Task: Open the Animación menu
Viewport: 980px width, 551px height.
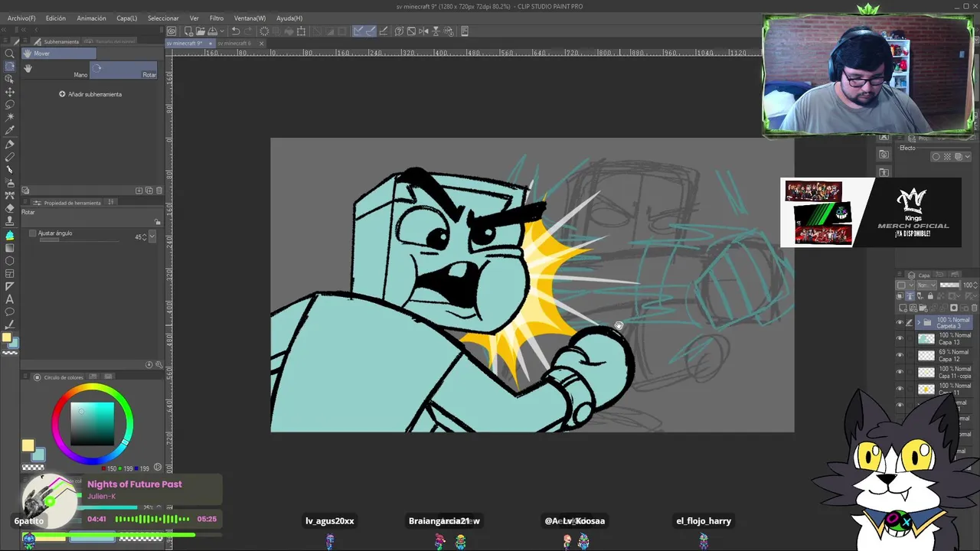Action: (91, 18)
